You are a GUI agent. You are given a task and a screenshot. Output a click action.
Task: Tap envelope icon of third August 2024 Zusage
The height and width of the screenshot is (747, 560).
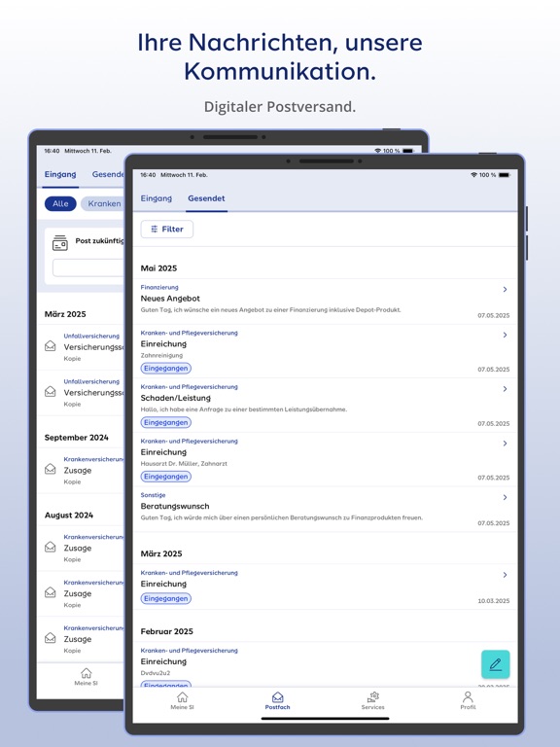click(x=50, y=637)
